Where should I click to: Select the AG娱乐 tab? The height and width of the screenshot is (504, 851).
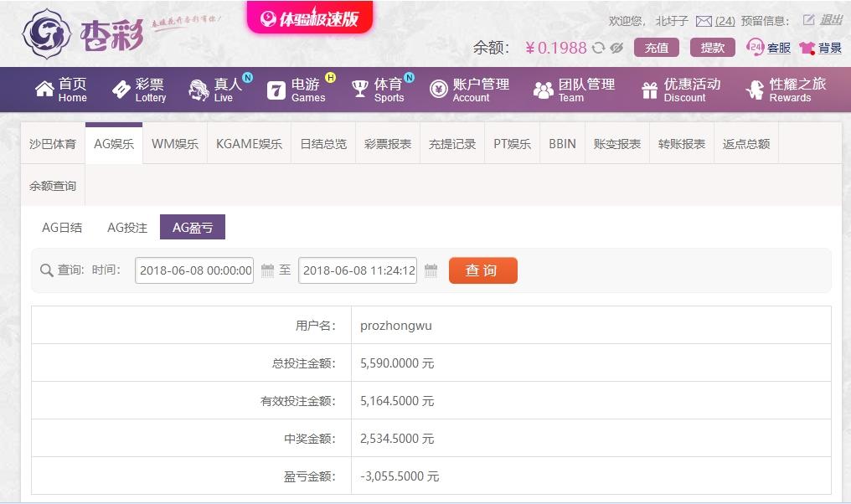coord(114,144)
